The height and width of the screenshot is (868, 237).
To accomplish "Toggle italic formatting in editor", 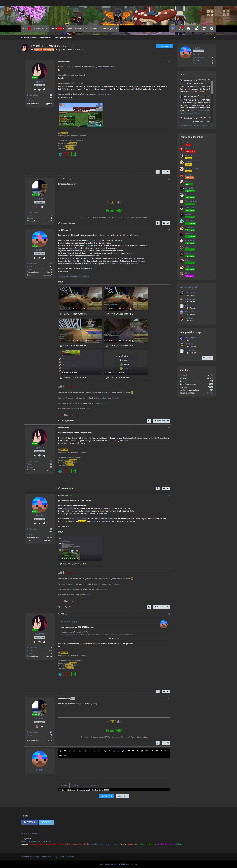I will 90,751.
